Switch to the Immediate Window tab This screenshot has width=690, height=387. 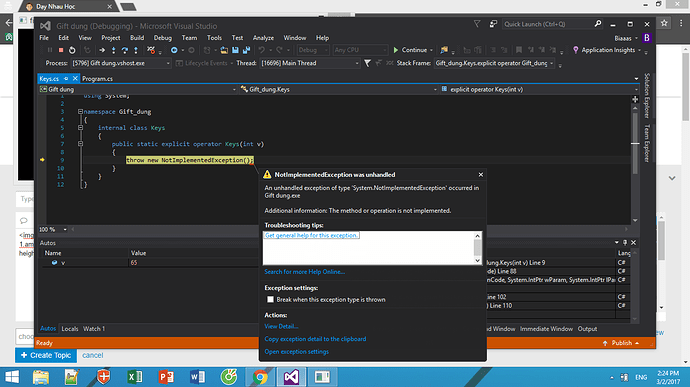[546, 329]
